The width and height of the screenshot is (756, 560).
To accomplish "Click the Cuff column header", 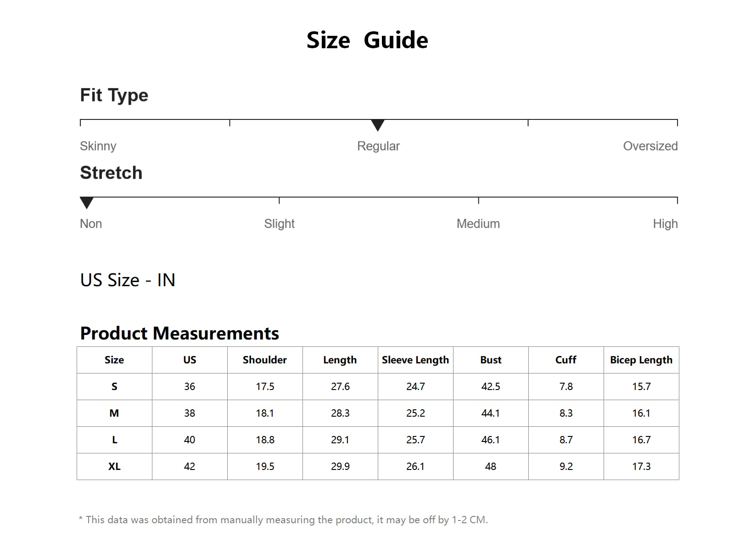I will 566,360.
